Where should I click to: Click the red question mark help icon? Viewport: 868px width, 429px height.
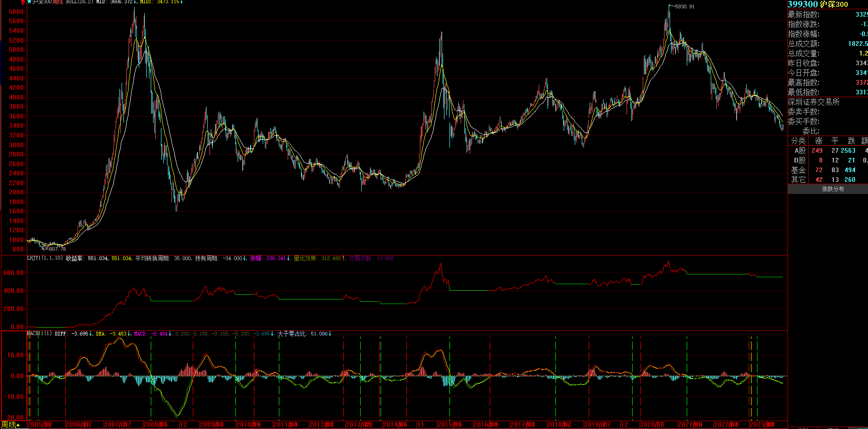pos(22,3)
